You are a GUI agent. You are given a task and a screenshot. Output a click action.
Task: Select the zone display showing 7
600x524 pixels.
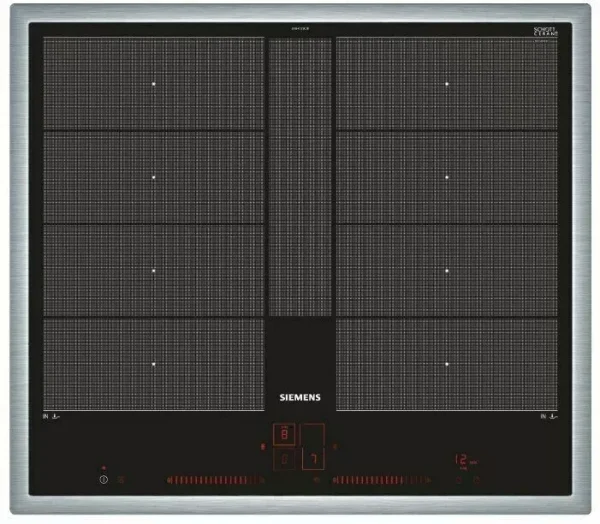tap(313, 459)
